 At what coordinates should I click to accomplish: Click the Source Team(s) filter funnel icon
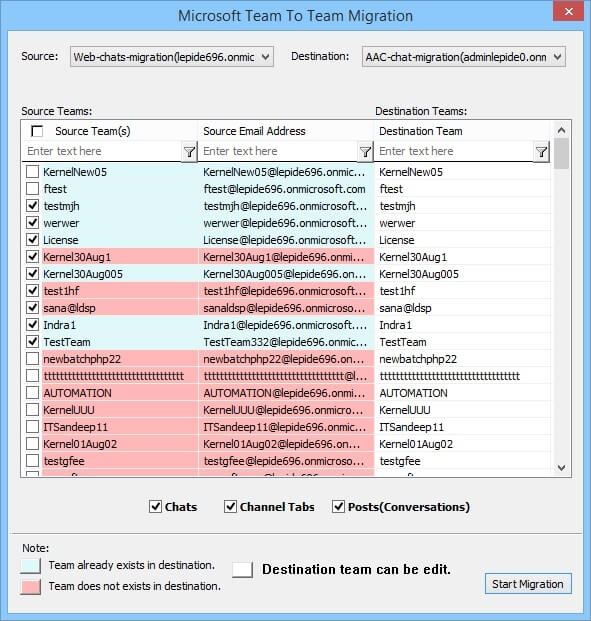pos(189,152)
